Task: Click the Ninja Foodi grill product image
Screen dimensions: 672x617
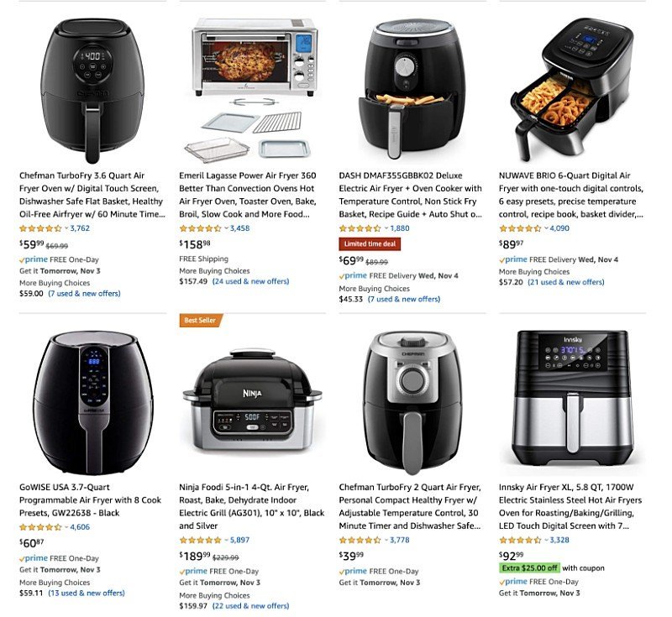Action: pyautogui.click(x=253, y=400)
